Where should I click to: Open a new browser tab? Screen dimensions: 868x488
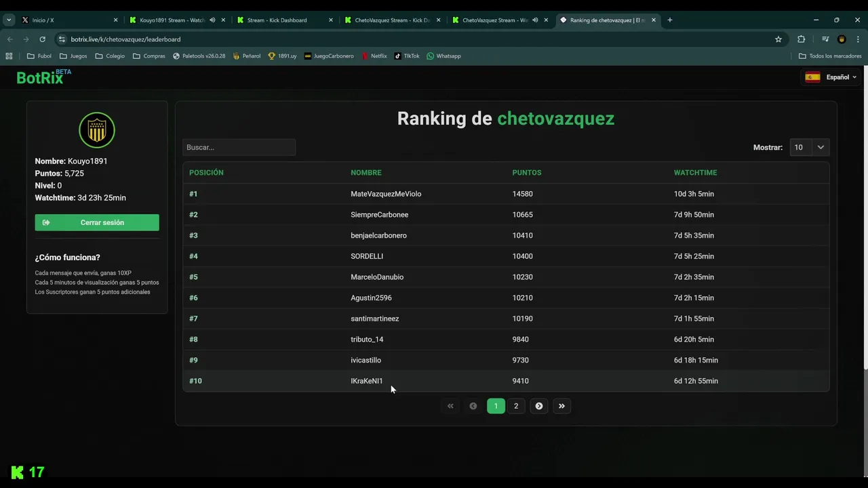click(x=669, y=20)
